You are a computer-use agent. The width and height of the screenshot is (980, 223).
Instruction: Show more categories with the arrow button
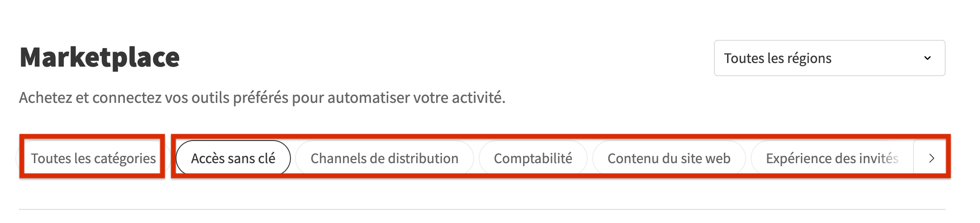pyautogui.click(x=931, y=158)
